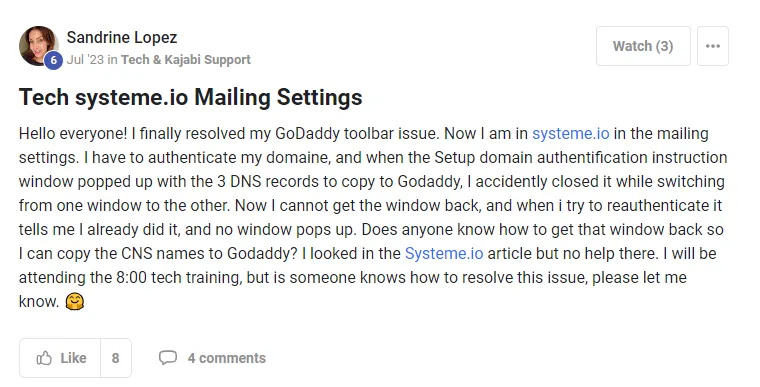Click the hugging face emoji
Image resolution: width=760 pixels, height=387 pixels.
pyautogui.click(x=74, y=301)
